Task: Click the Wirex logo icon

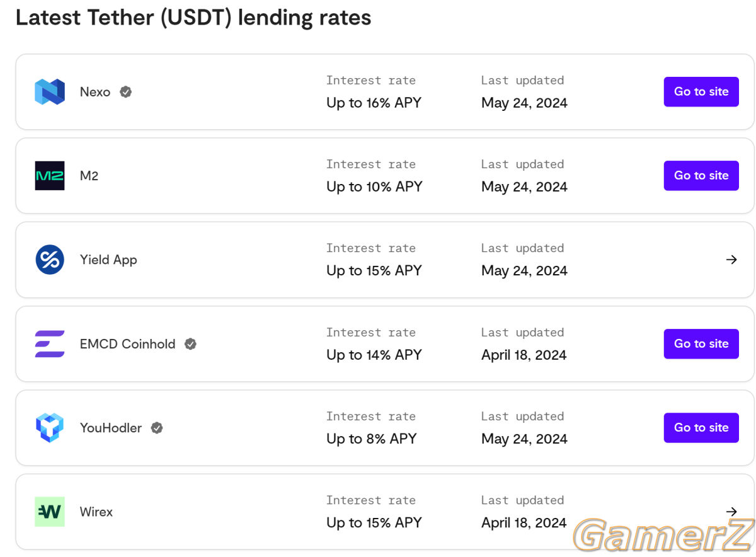Action: point(50,512)
